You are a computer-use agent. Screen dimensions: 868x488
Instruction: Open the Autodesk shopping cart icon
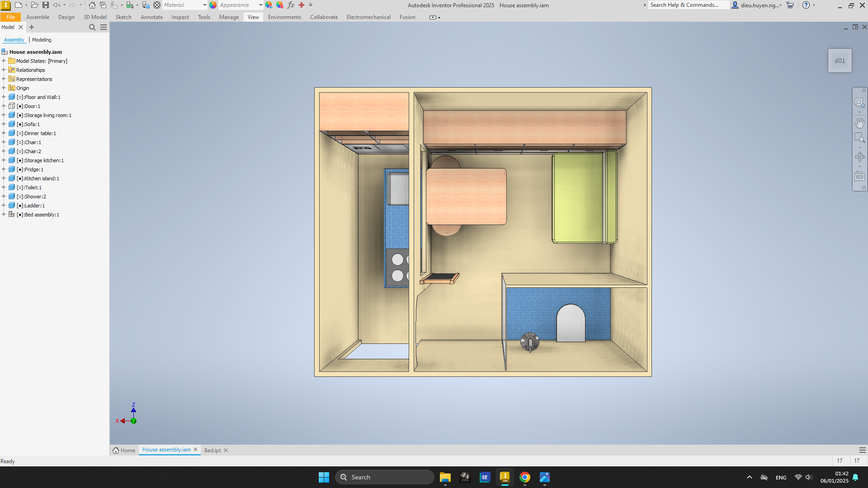click(x=790, y=5)
